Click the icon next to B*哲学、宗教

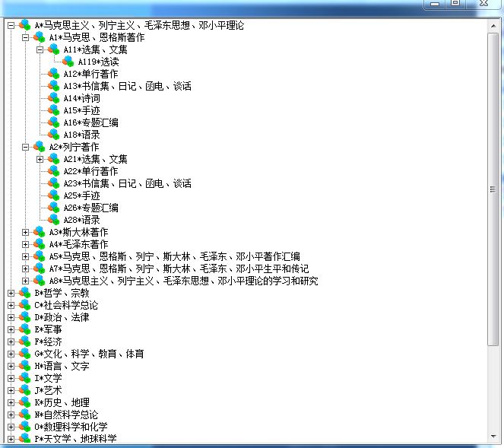25,293
